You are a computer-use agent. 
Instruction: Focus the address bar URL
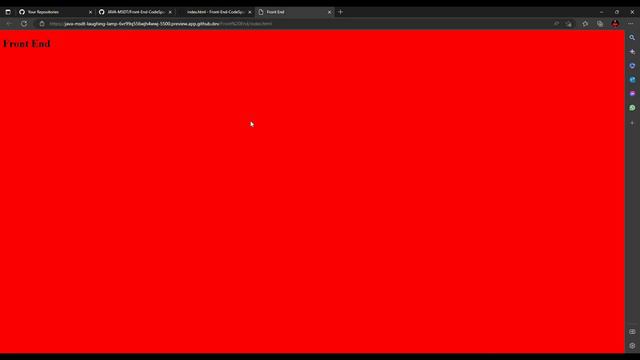[x=161, y=24]
